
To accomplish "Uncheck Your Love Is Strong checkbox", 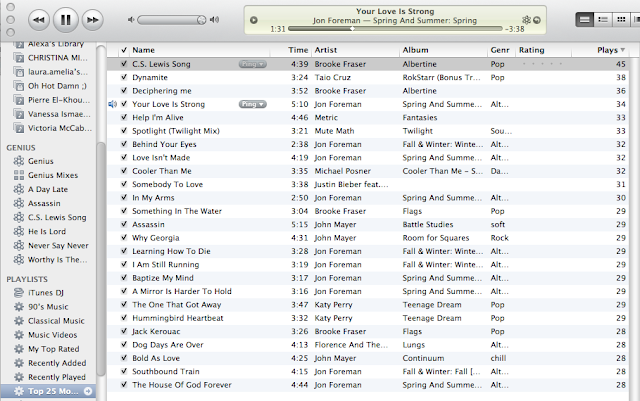I will pos(124,104).
